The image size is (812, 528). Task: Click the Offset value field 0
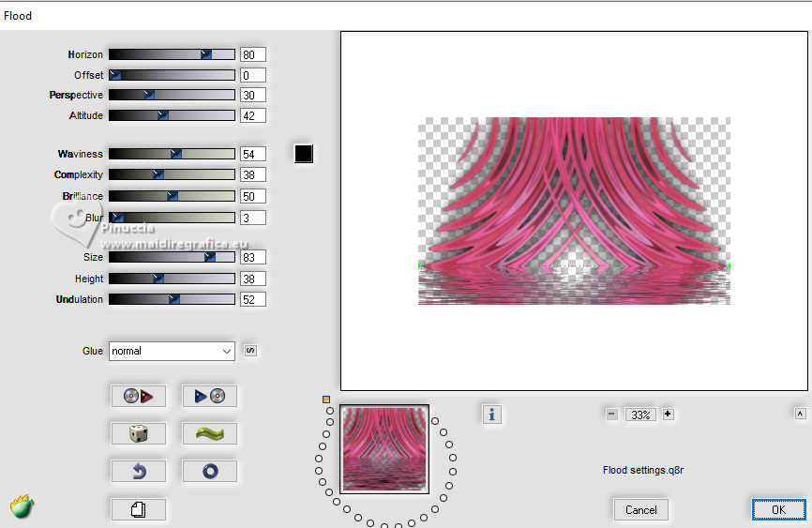(253, 75)
